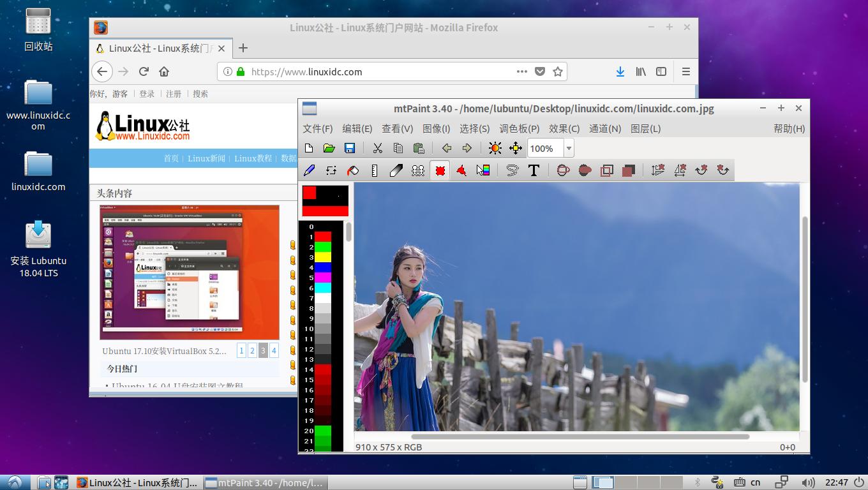
Task: Open the Brightness-Contrast adjustment icon
Action: point(495,148)
